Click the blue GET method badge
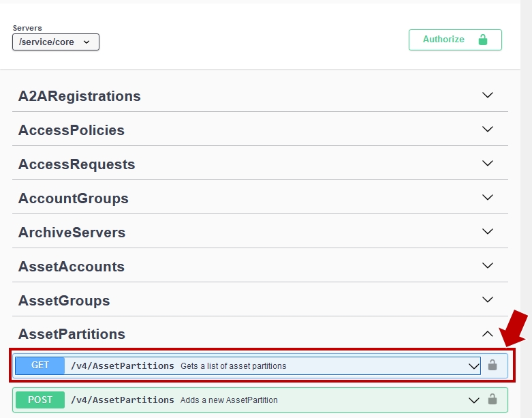Image resolution: width=532 pixels, height=418 pixels. (x=40, y=365)
